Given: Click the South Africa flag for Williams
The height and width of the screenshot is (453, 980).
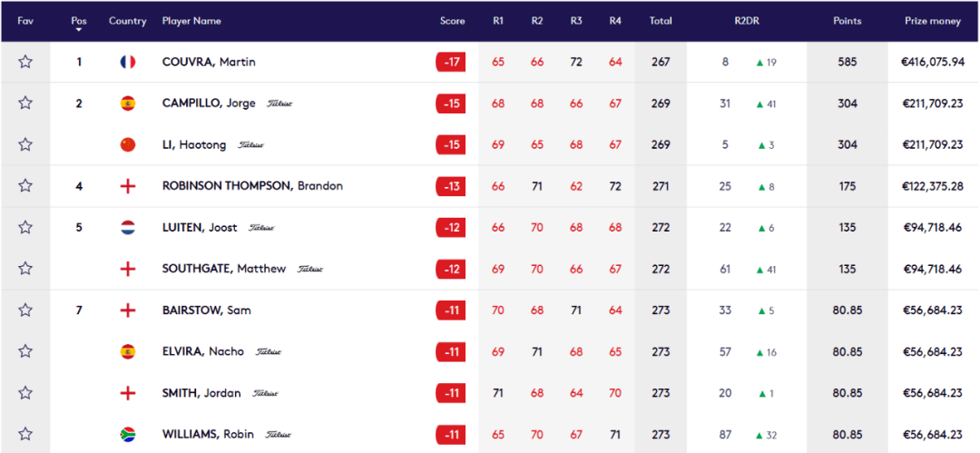Looking at the screenshot, I should pyautogui.click(x=128, y=434).
